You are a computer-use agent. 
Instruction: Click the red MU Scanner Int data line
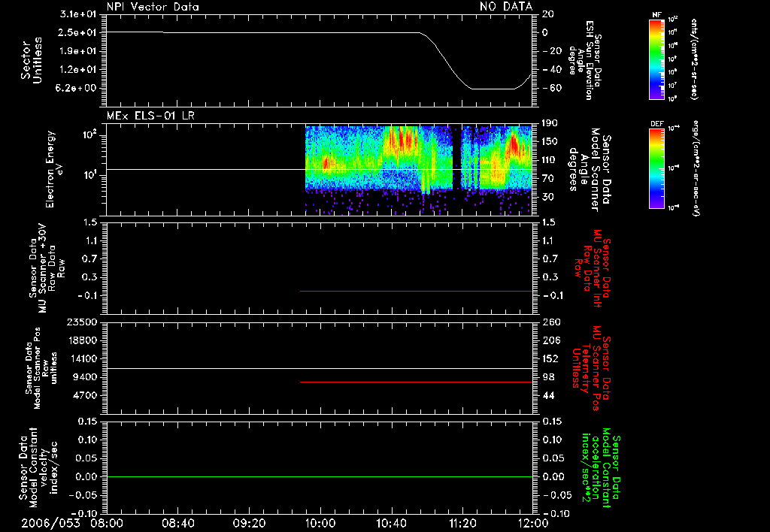(x=416, y=291)
